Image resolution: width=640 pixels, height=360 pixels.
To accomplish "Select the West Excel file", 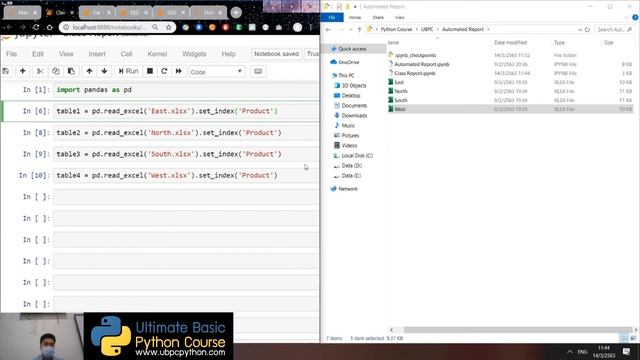I will pos(400,109).
